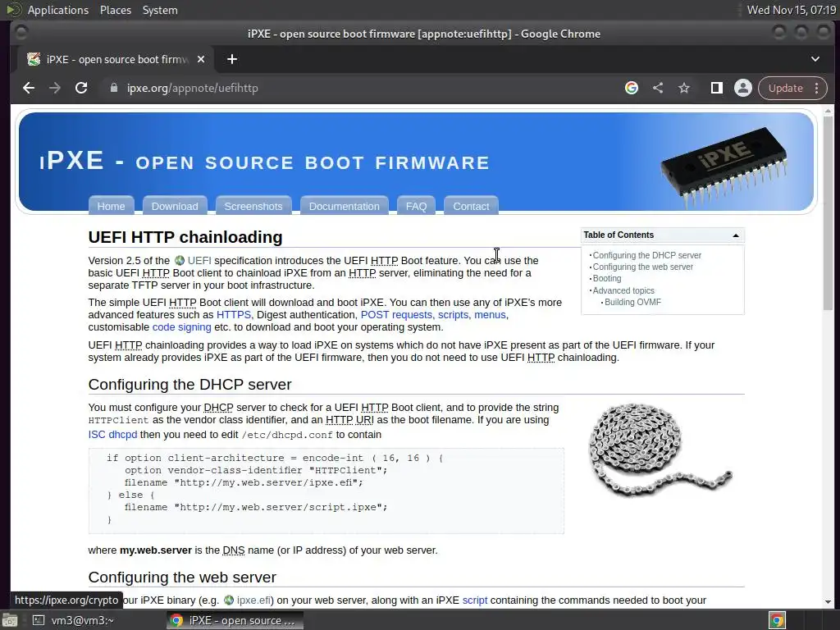Open the Contact navigation tab
This screenshot has height=630, width=840.
pyautogui.click(x=472, y=206)
